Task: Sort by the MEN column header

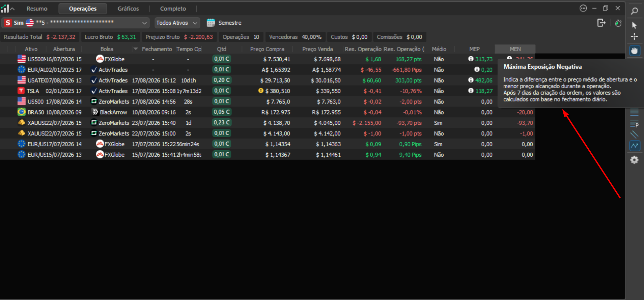Action: click(x=515, y=49)
